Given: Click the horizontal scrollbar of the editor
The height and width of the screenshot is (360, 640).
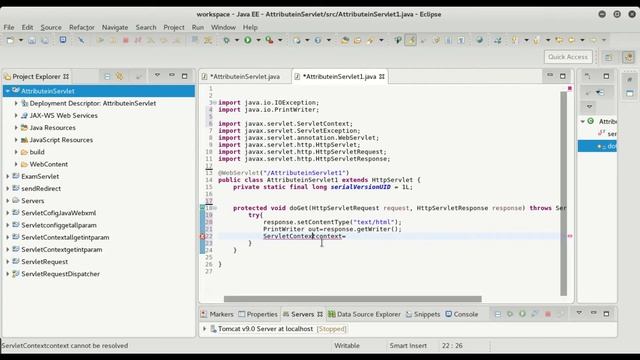Looking at the screenshot, I should (x=353, y=299).
